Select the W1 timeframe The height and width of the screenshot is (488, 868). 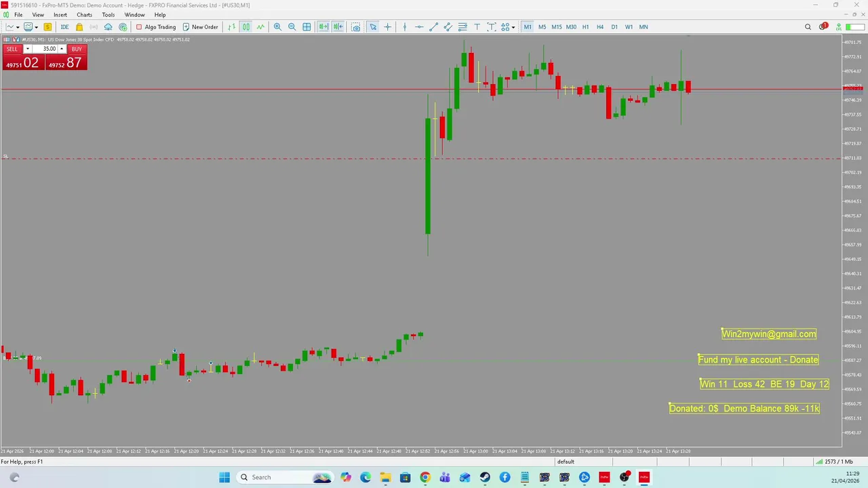(x=629, y=27)
